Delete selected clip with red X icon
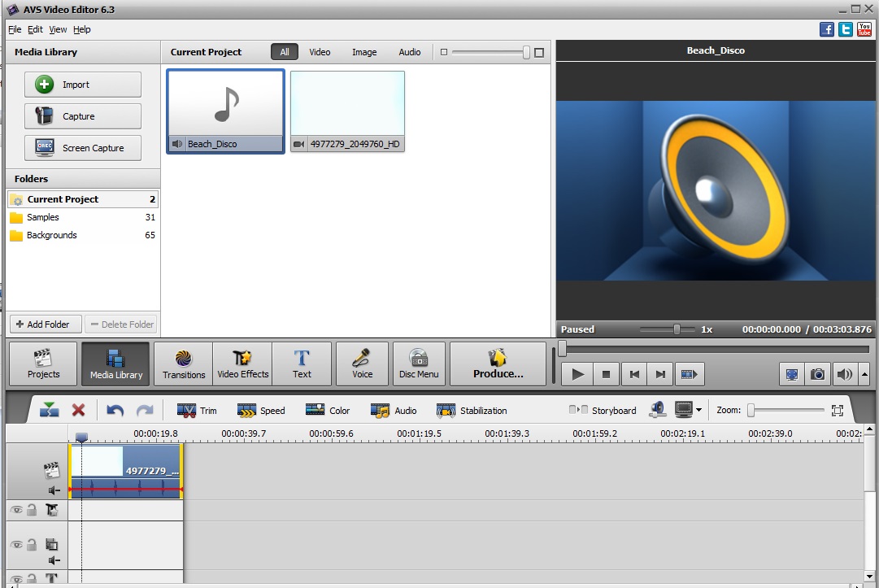This screenshot has height=588, width=879. pos(79,411)
